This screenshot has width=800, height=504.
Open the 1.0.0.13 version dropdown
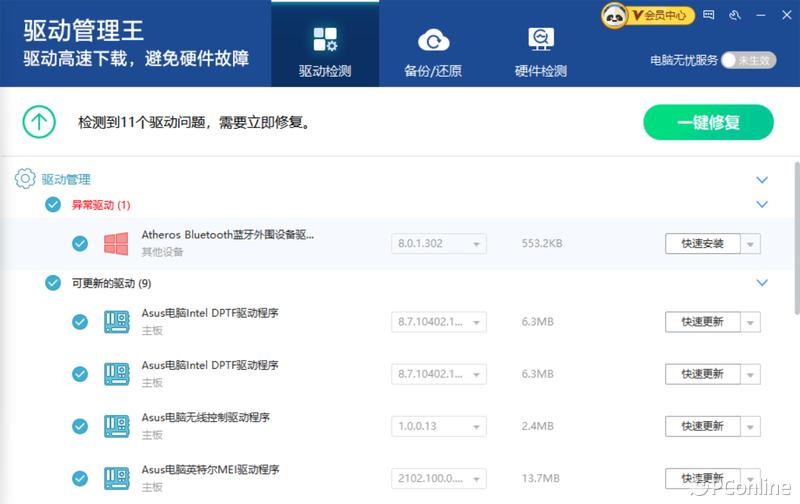pos(439,426)
